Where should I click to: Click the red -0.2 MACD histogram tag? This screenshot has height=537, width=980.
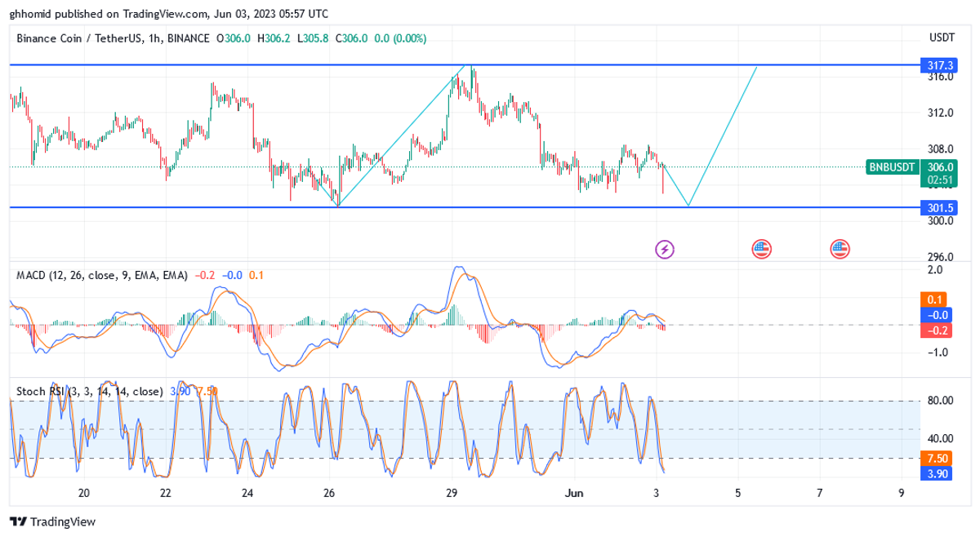[x=936, y=330]
